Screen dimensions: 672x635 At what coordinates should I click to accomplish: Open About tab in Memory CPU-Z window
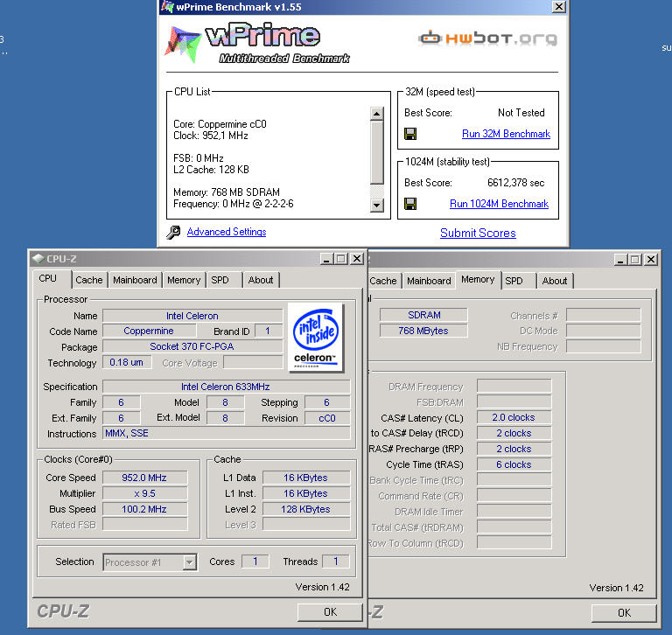(555, 281)
